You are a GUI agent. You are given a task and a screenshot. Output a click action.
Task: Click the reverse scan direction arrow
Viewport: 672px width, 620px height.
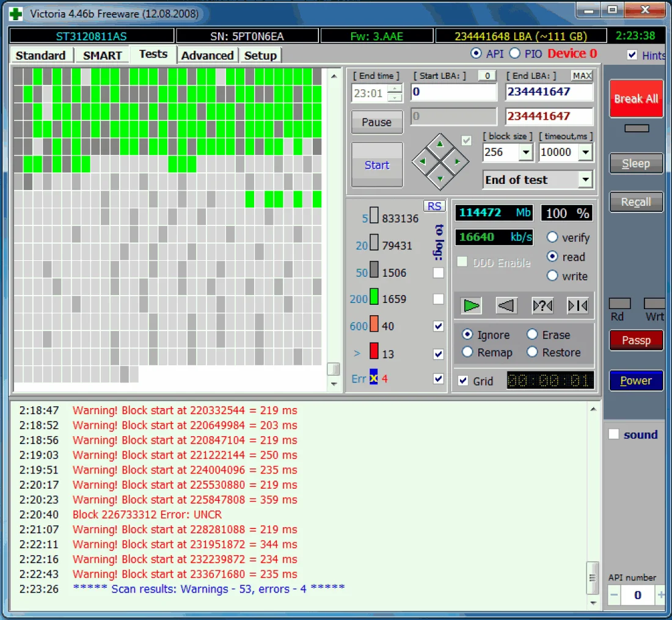pyautogui.click(x=506, y=305)
